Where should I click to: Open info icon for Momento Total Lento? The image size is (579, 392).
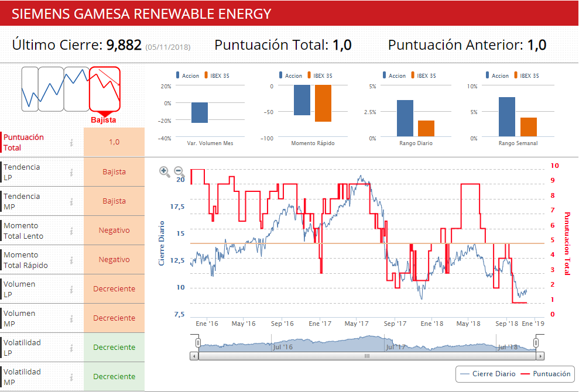tap(71, 231)
